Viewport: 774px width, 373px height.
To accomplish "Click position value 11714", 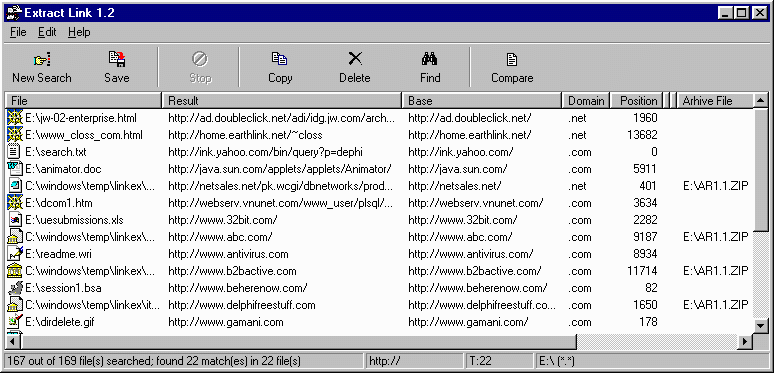I will (642, 271).
